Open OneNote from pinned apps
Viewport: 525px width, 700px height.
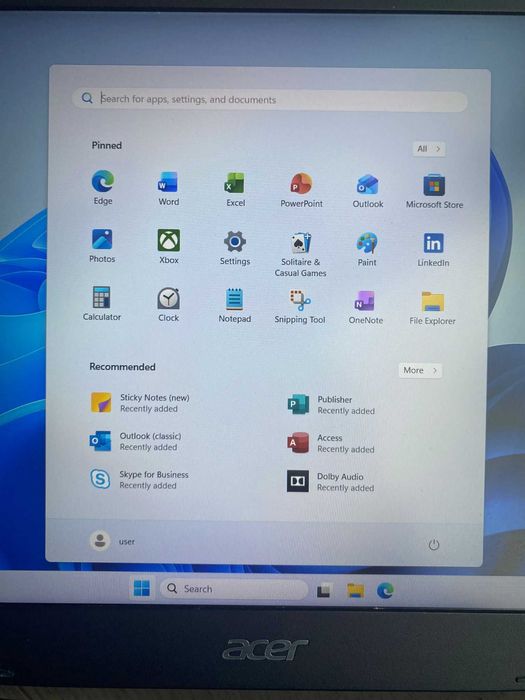click(x=366, y=307)
